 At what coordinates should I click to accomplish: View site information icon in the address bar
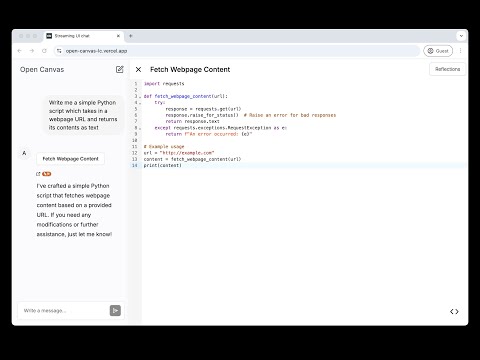59,51
